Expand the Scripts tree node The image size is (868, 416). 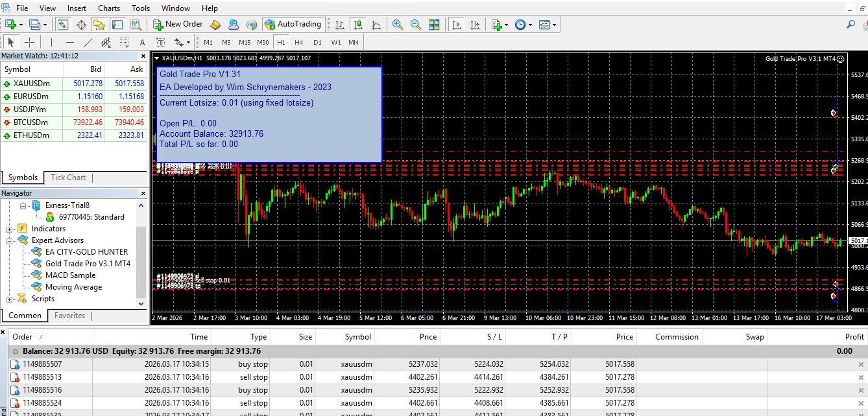pos(10,299)
